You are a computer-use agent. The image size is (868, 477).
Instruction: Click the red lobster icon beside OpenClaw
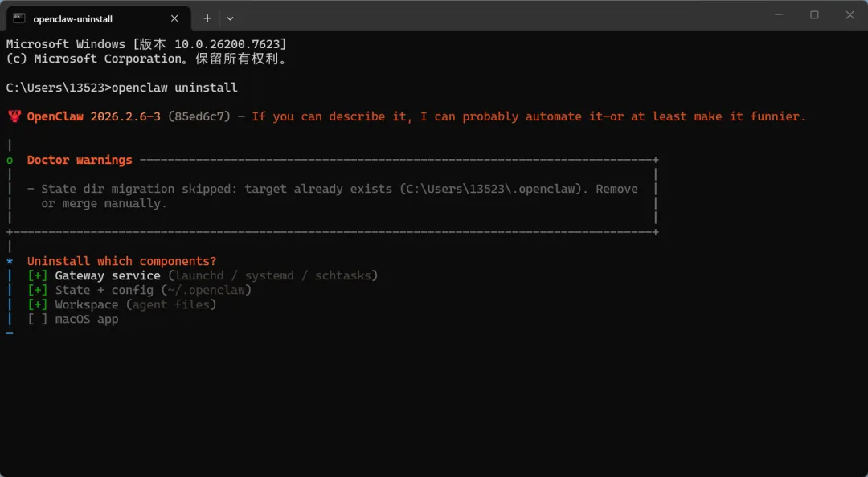(14, 116)
